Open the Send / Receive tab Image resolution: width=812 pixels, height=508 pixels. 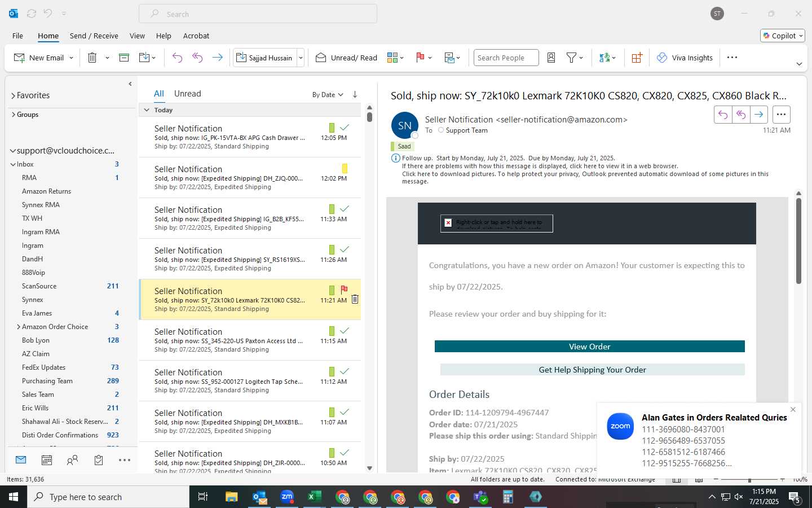click(x=94, y=36)
